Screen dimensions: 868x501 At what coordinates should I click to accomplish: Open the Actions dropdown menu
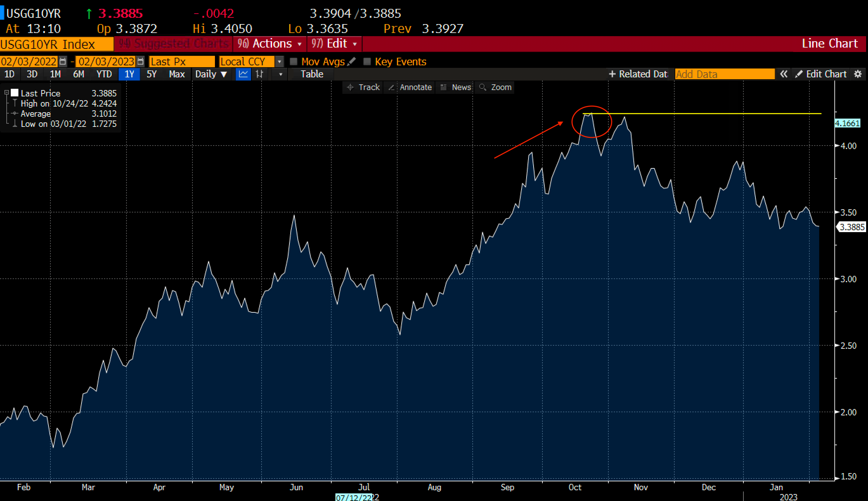pyautogui.click(x=269, y=44)
